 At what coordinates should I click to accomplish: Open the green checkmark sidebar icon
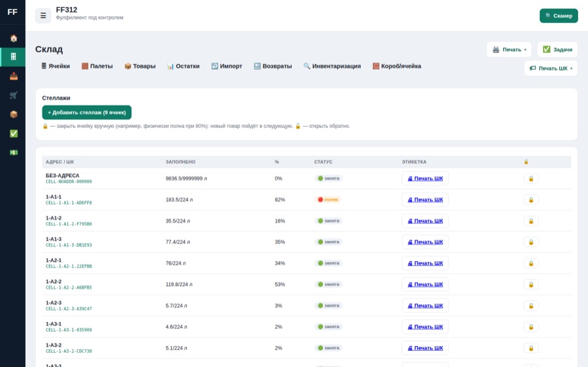[x=14, y=133]
